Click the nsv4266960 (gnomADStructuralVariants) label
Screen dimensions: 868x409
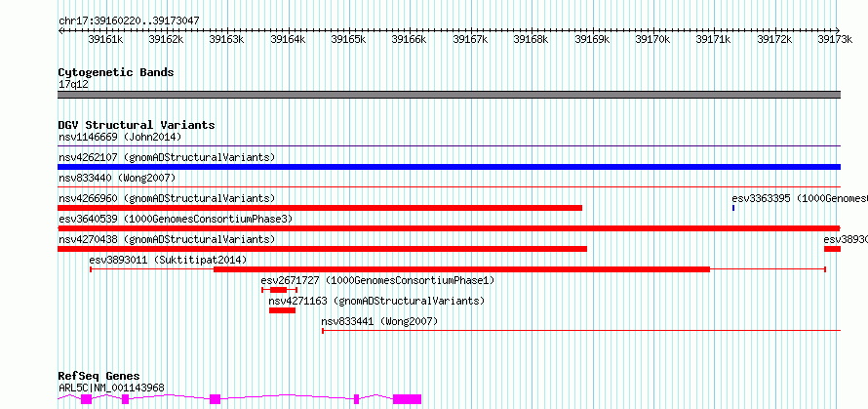pos(167,198)
